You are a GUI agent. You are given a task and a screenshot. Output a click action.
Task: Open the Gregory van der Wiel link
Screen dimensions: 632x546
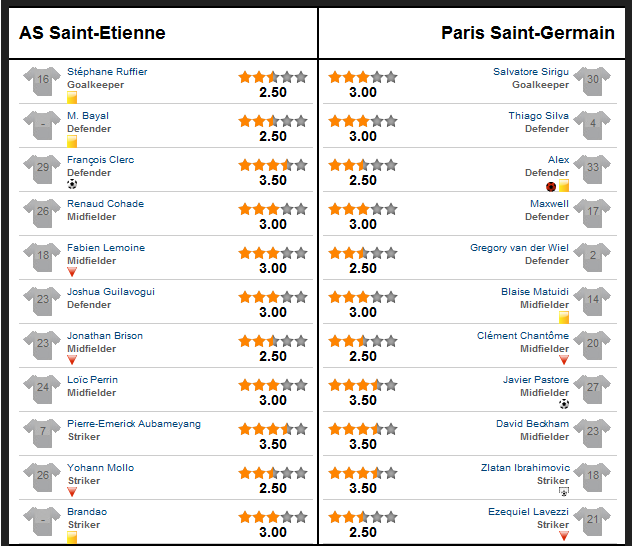pyautogui.click(x=520, y=248)
